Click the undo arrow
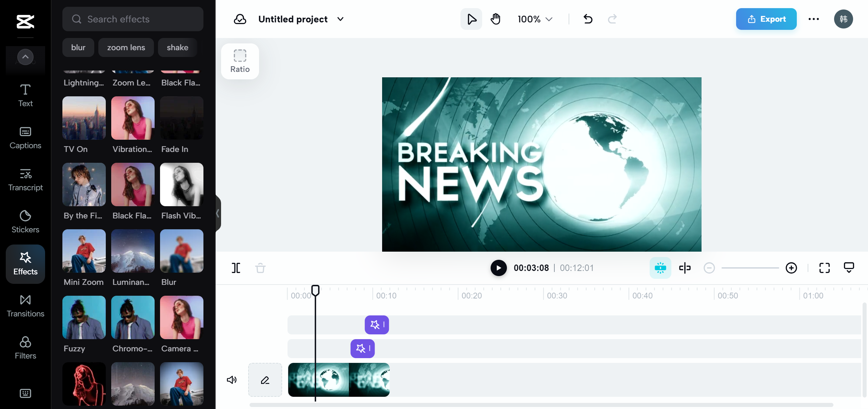Viewport: 868px width, 409px height. point(588,19)
